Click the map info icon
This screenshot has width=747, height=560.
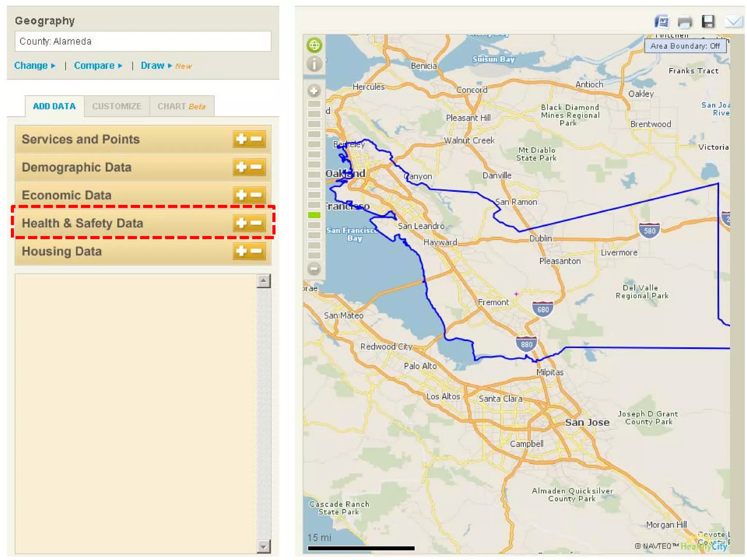click(x=314, y=64)
